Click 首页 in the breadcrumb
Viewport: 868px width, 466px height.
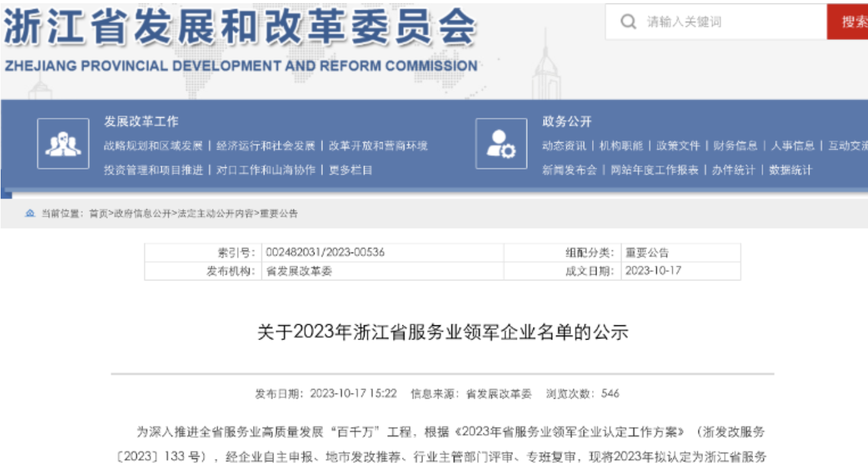[x=98, y=214]
